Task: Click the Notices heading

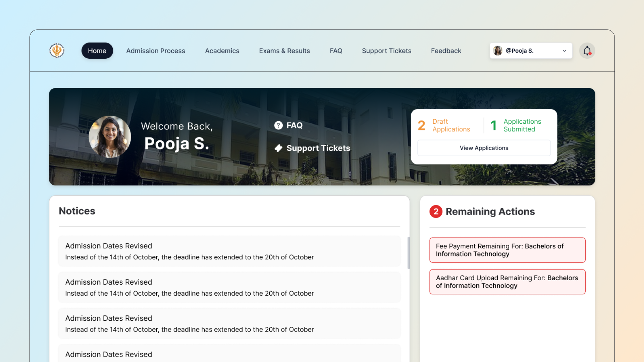Action: pyautogui.click(x=77, y=211)
